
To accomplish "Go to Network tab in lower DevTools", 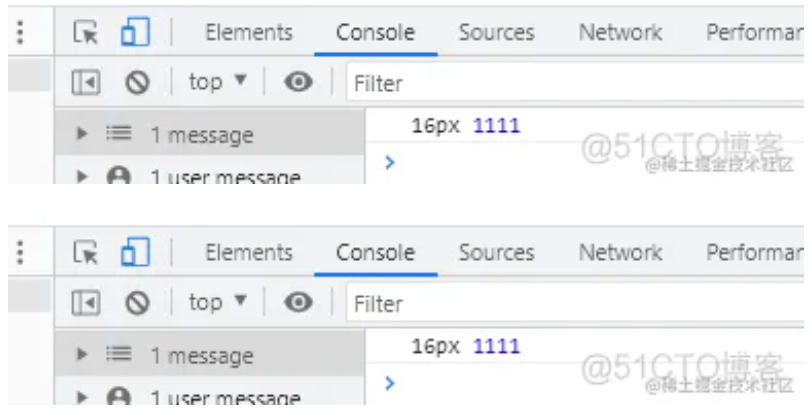I will click(620, 253).
